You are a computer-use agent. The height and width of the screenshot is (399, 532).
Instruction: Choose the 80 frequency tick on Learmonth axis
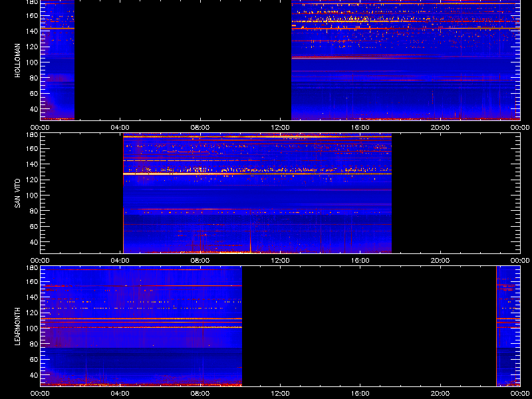[x=34, y=344]
